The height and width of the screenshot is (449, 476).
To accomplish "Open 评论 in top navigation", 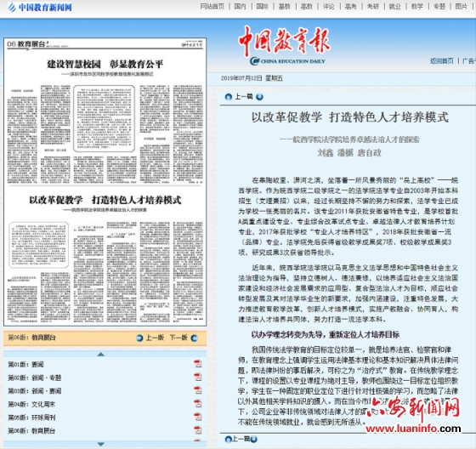I will pos(329,7).
